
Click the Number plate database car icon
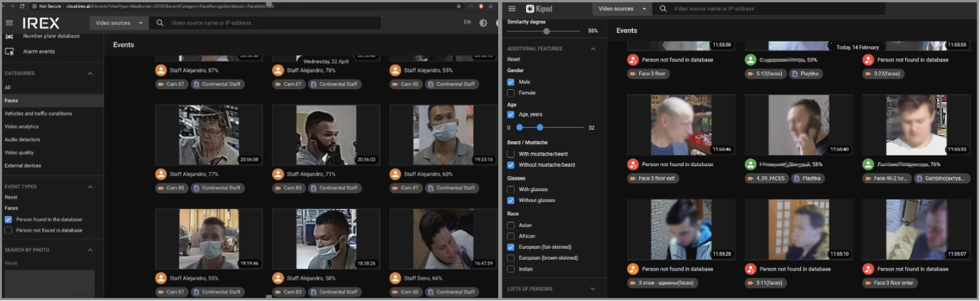click(x=10, y=36)
